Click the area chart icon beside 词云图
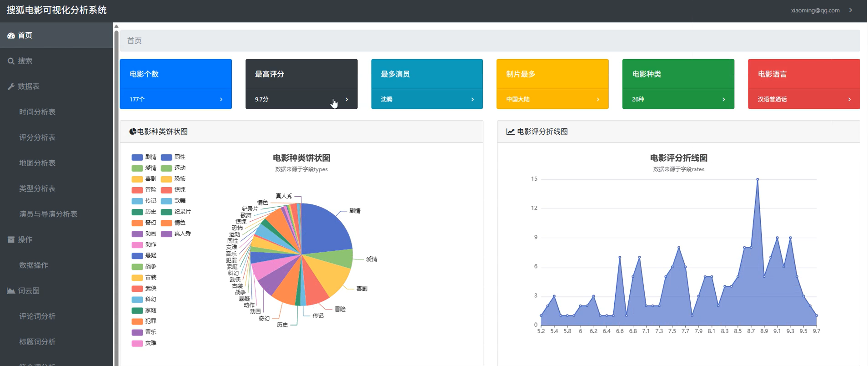Screen dimensions: 868x366 pyautogui.click(x=11, y=290)
